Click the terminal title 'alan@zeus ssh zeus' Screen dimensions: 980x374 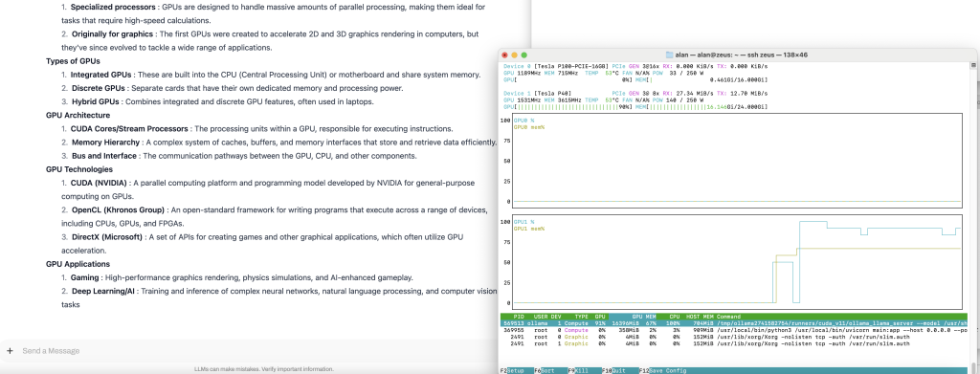tap(742, 55)
